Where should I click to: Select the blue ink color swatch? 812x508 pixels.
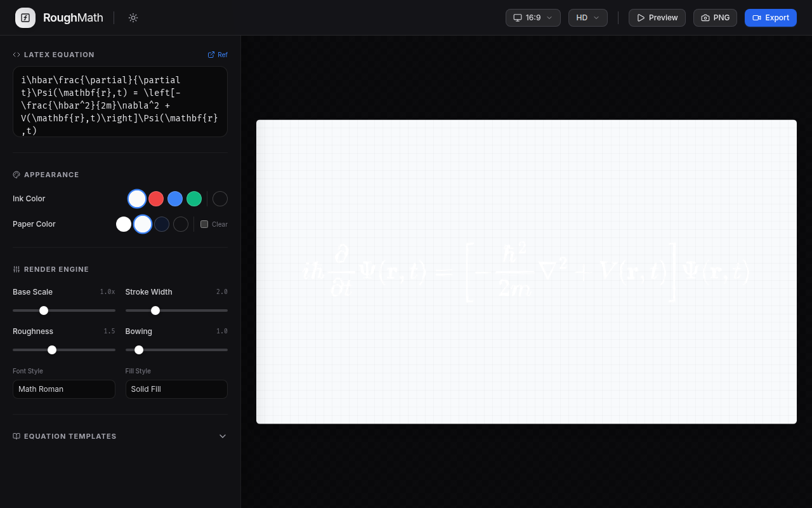coord(175,199)
